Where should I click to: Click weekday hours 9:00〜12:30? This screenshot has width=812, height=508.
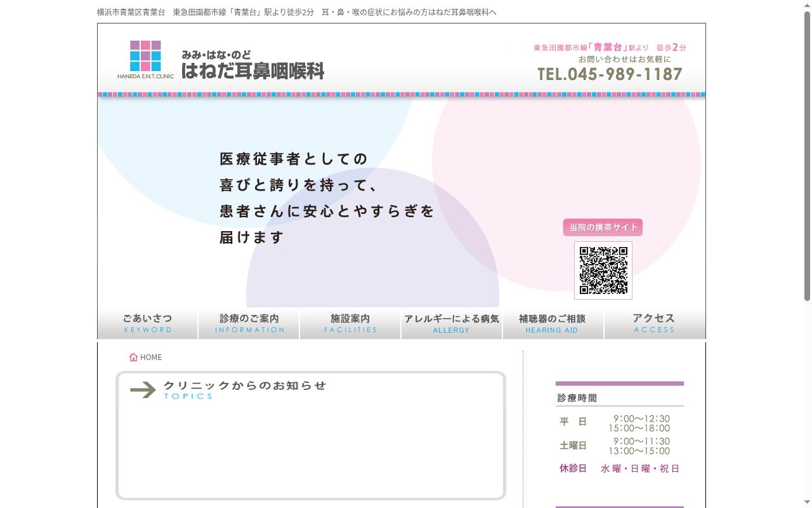641,418
